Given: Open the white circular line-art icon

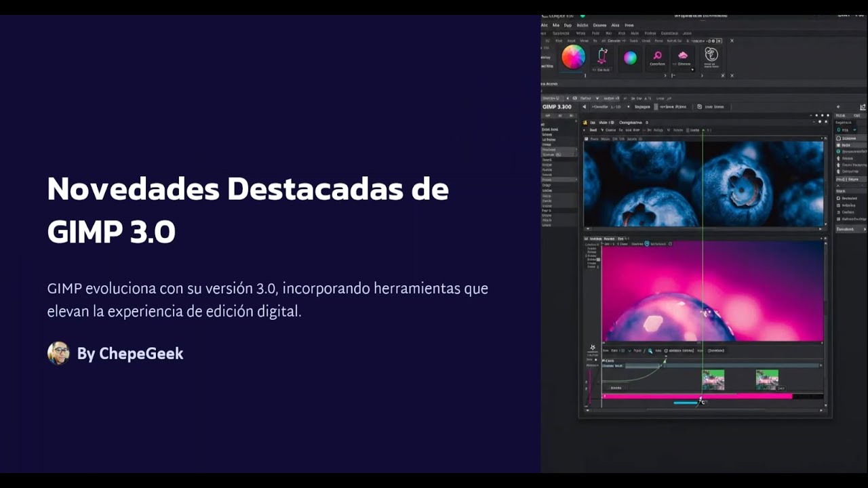Looking at the screenshot, I should coord(711,54).
